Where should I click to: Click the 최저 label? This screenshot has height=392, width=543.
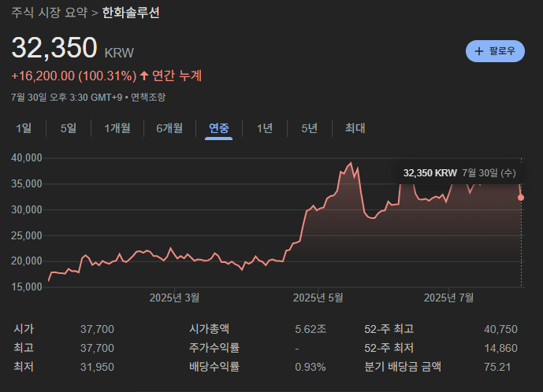[24, 367]
